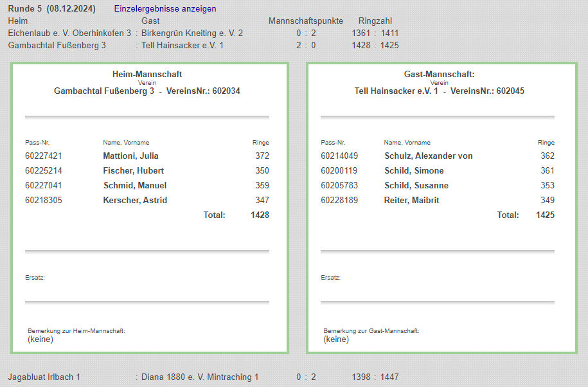Click the 'Einzelergebnisse anzeigen' link
The width and height of the screenshot is (588, 387).
[165, 9]
